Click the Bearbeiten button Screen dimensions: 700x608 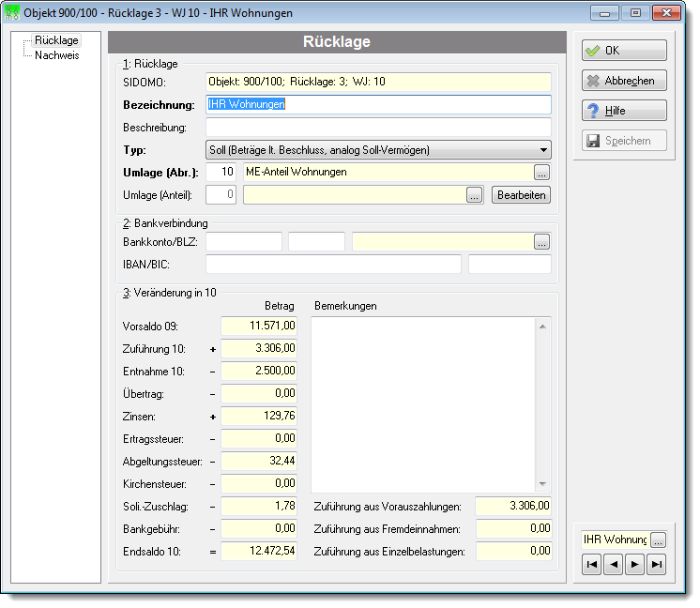point(521,195)
